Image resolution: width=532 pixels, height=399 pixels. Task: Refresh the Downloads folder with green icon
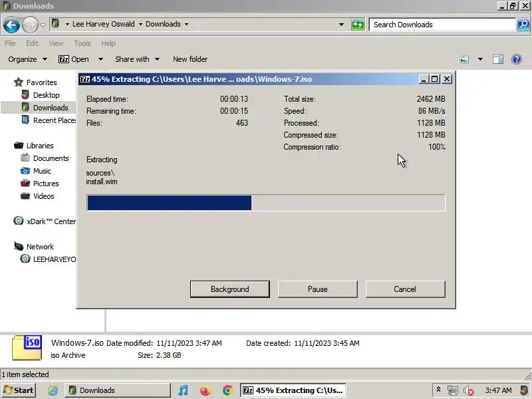(x=358, y=25)
